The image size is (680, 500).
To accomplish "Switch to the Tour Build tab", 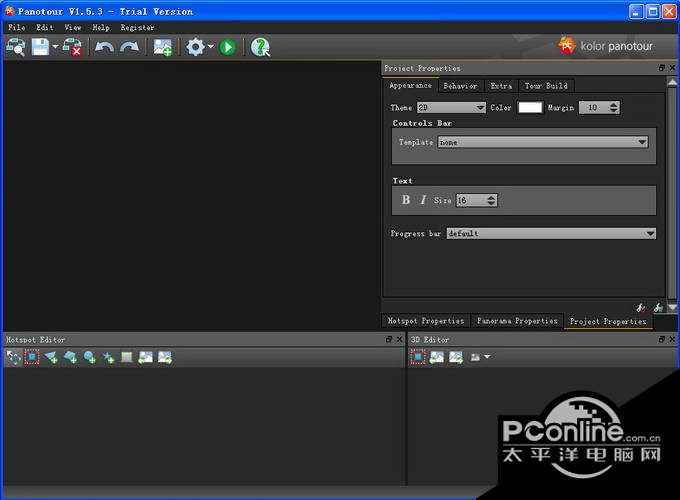I will coord(546,86).
